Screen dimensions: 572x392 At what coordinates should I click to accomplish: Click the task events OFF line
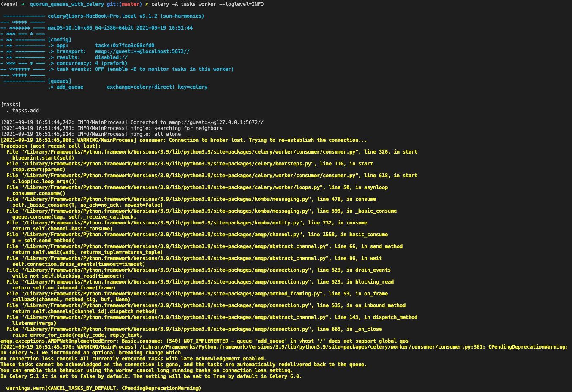coord(141,69)
